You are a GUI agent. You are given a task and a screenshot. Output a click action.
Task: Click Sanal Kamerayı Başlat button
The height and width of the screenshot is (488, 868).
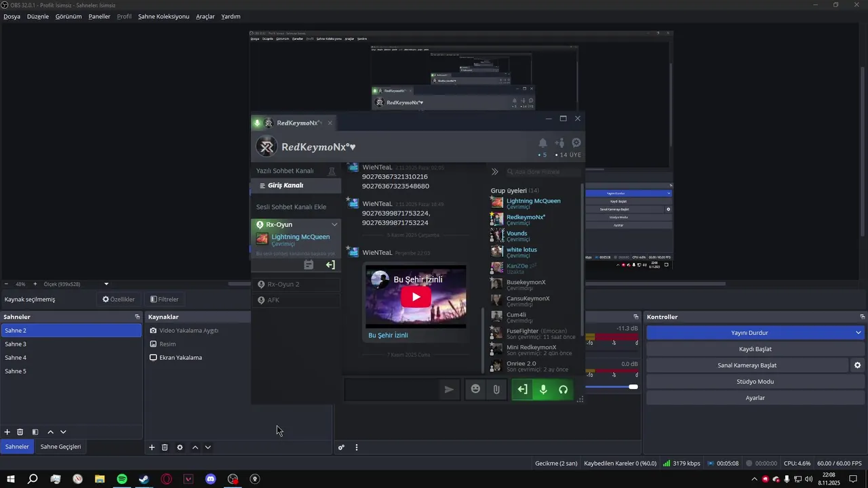(747, 365)
